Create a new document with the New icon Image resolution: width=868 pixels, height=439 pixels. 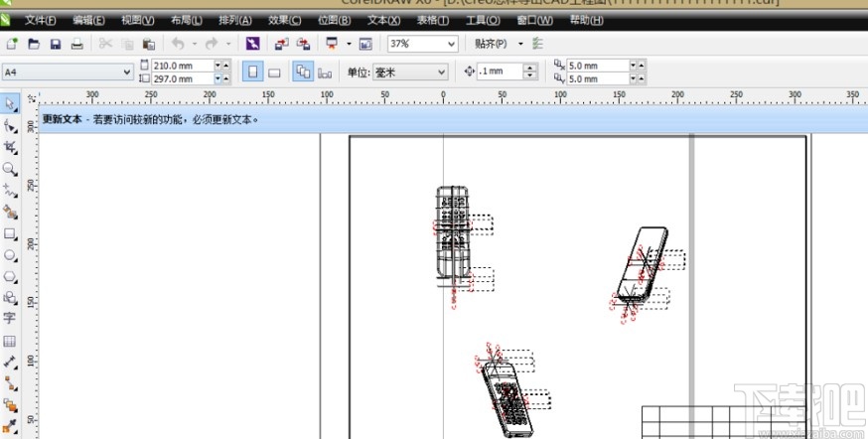pyautogui.click(x=12, y=44)
